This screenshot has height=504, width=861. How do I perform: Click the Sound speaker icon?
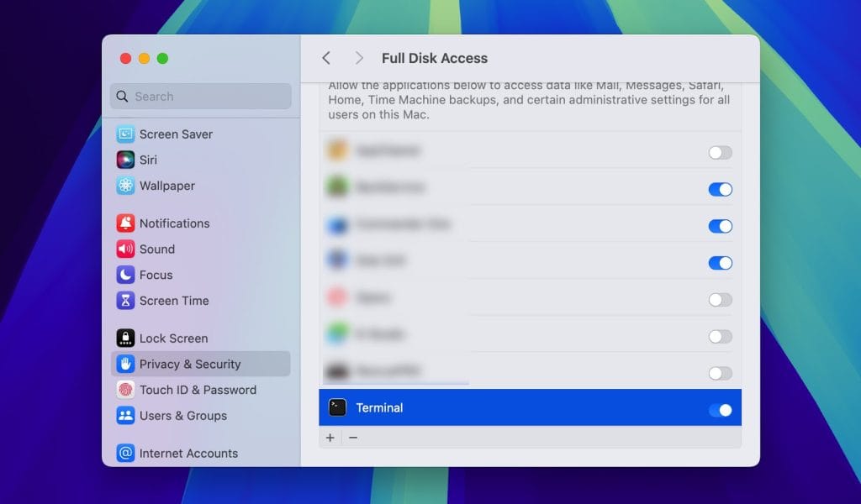(x=125, y=249)
